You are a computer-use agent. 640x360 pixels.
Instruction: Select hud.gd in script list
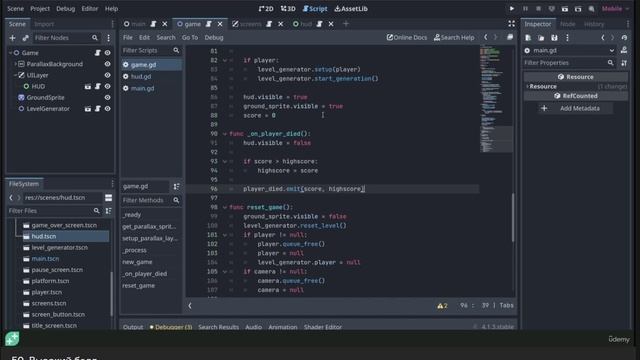tap(151, 76)
